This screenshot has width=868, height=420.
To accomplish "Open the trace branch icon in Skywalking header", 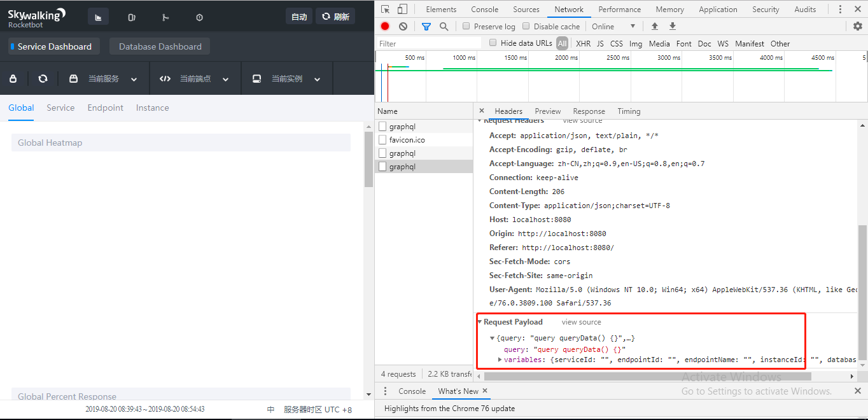I will coord(165,17).
